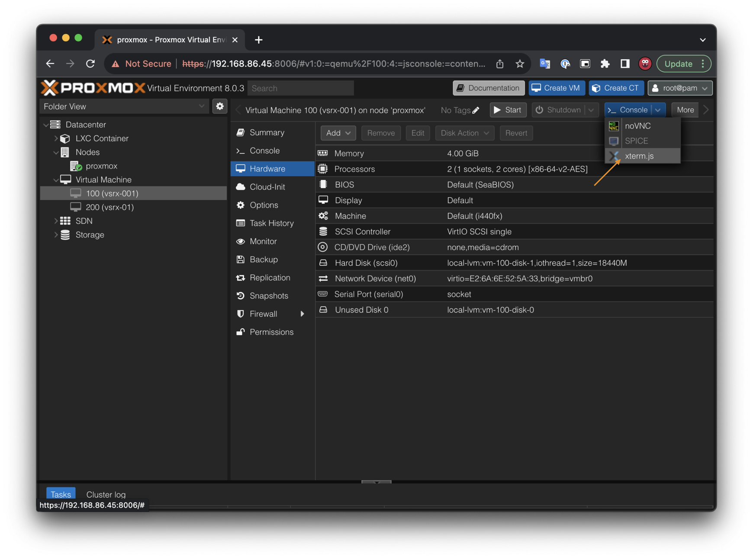Expand the SDN tree node
The height and width of the screenshot is (560, 753).
point(56,221)
